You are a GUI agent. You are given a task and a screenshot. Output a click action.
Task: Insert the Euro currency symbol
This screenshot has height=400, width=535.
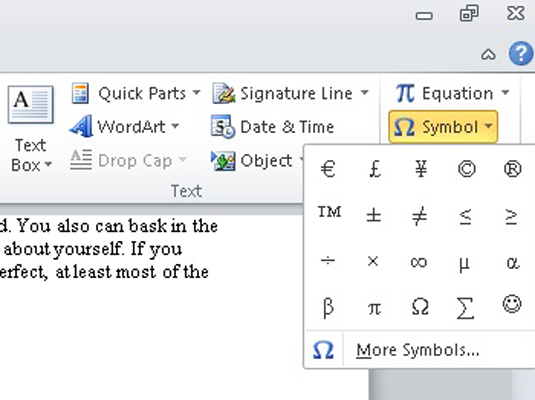pos(328,169)
